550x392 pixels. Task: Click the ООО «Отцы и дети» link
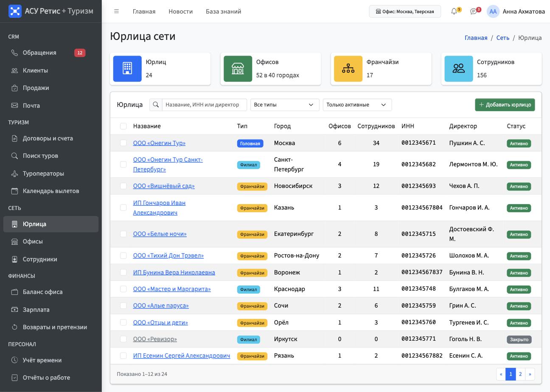tap(160, 322)
